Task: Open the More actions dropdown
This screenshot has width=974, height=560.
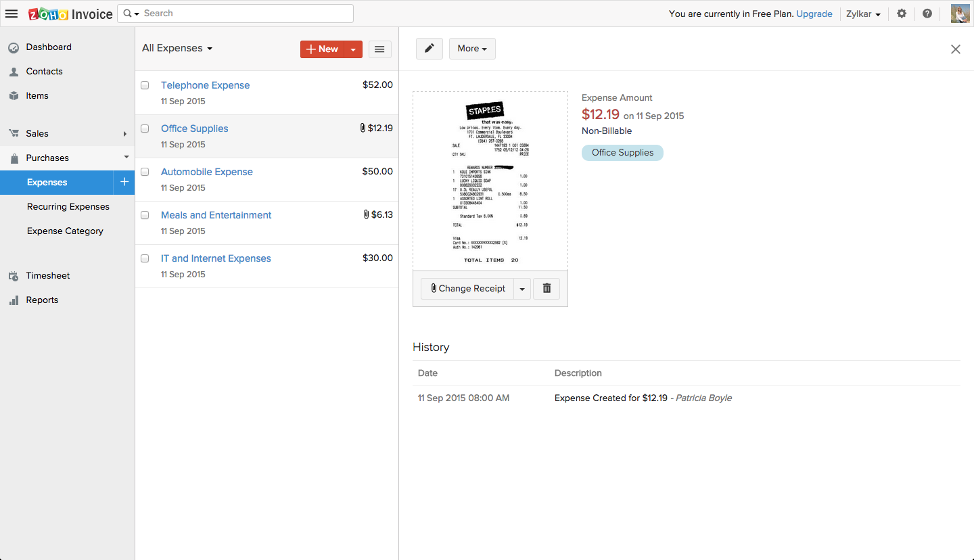Action: [472, 49]
